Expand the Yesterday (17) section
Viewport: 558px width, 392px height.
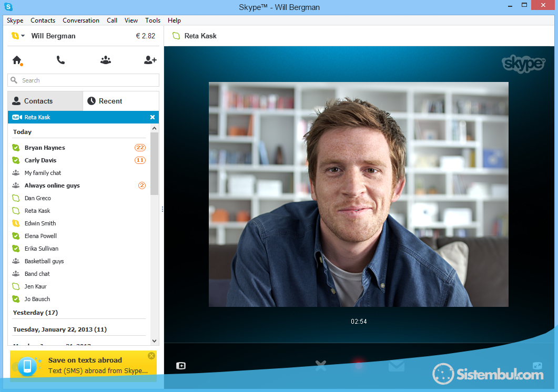click(35, 313)
